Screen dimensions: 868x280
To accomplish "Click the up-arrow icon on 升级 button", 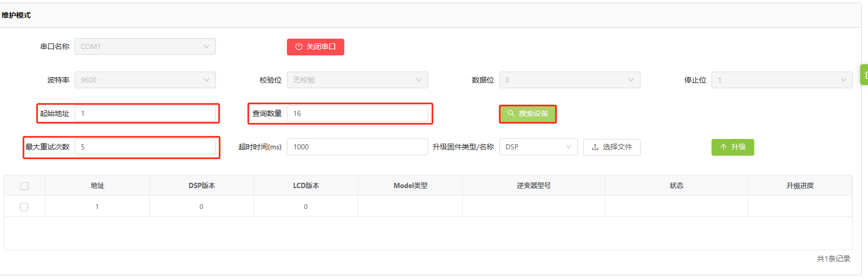I will click(x=724, y=147).
